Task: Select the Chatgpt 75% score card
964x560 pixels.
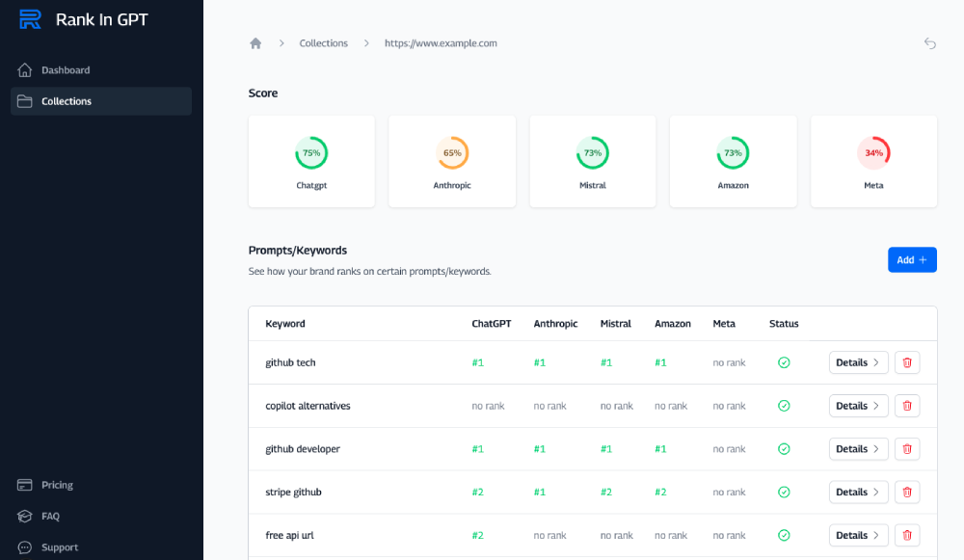Action: point(311,161)
